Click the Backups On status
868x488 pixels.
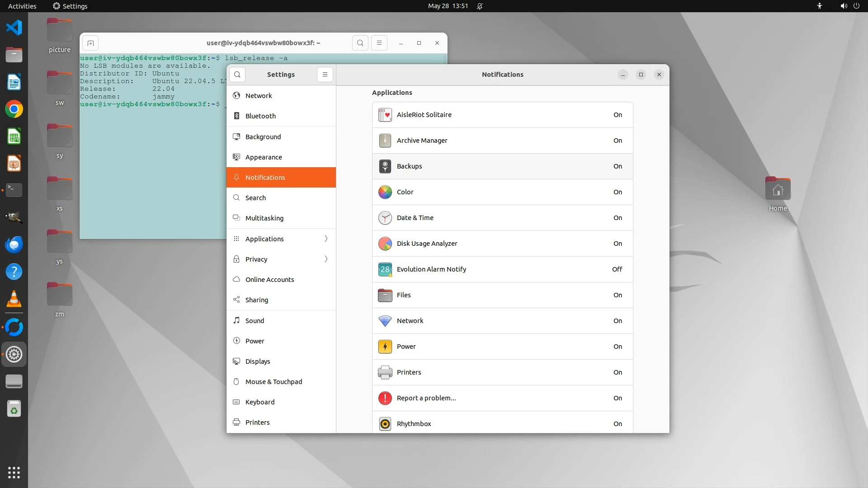617,166
